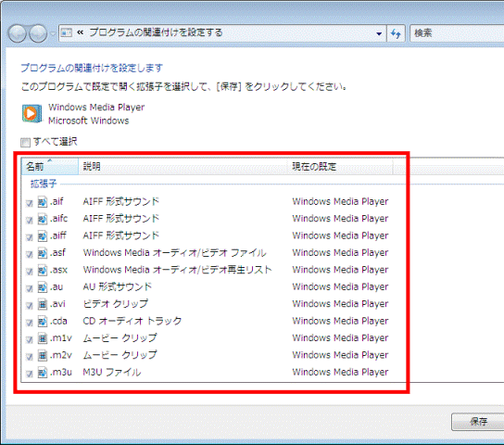The height and width of the screenshot is (445, 504).
Task: Toggle the .aiff checkbox
Action: [30, 237]
